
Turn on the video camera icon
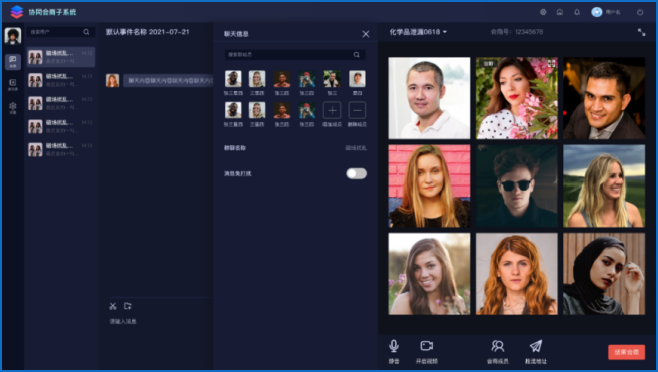[x=426, y=346]
